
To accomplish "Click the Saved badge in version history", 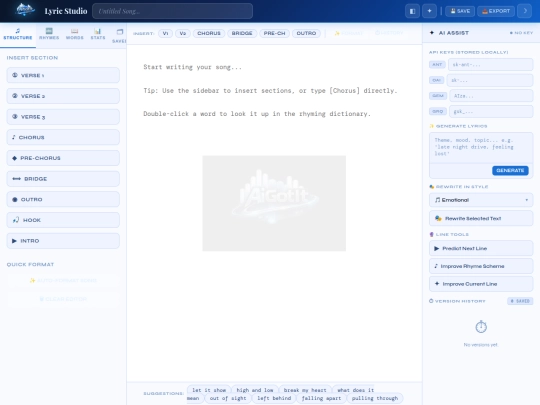I will [x=520, y=301].
